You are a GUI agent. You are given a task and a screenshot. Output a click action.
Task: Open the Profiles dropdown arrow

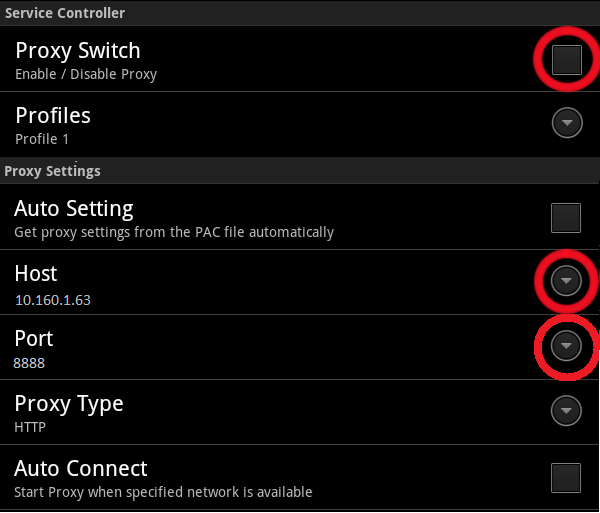567,123
